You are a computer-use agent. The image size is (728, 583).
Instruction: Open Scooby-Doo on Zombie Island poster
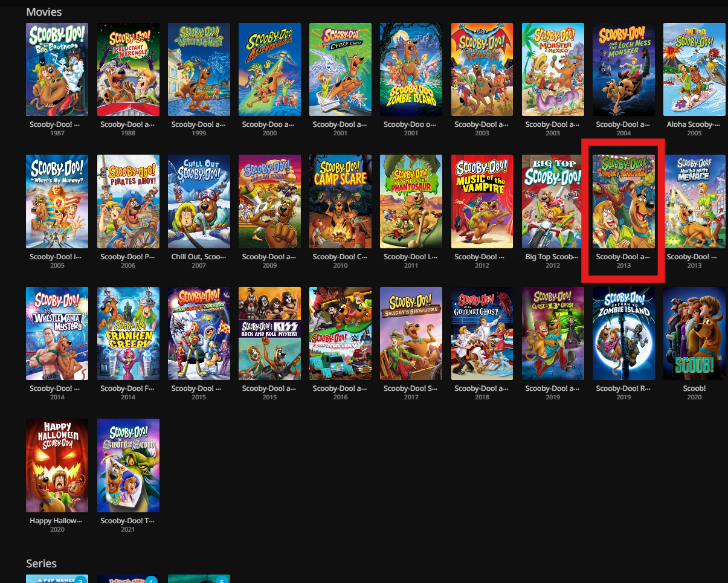coord(411,69)
